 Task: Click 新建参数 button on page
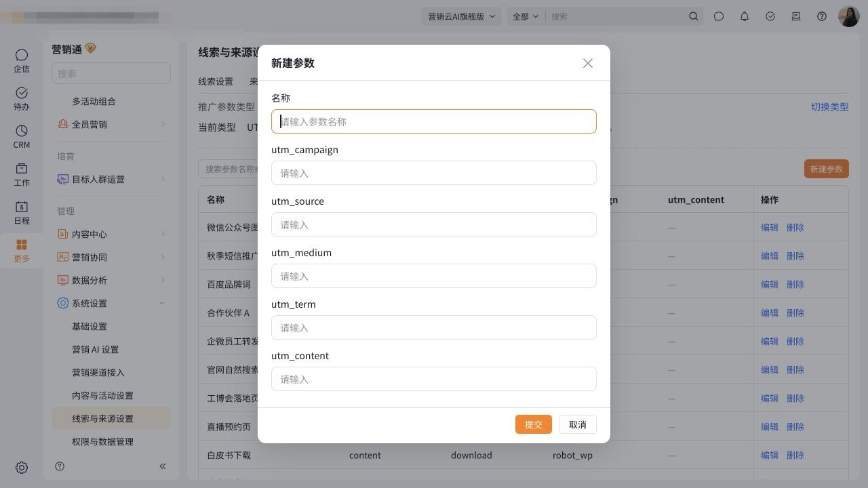tap(827, 169)
